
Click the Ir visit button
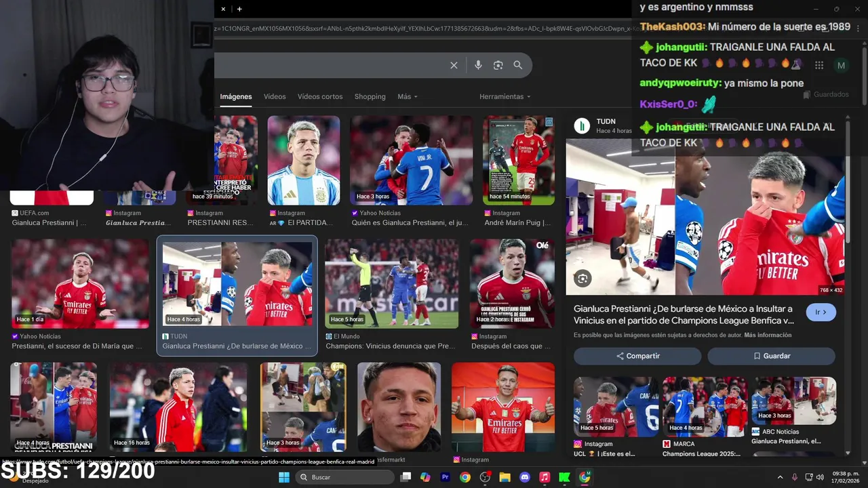click(x=821, y=312)
